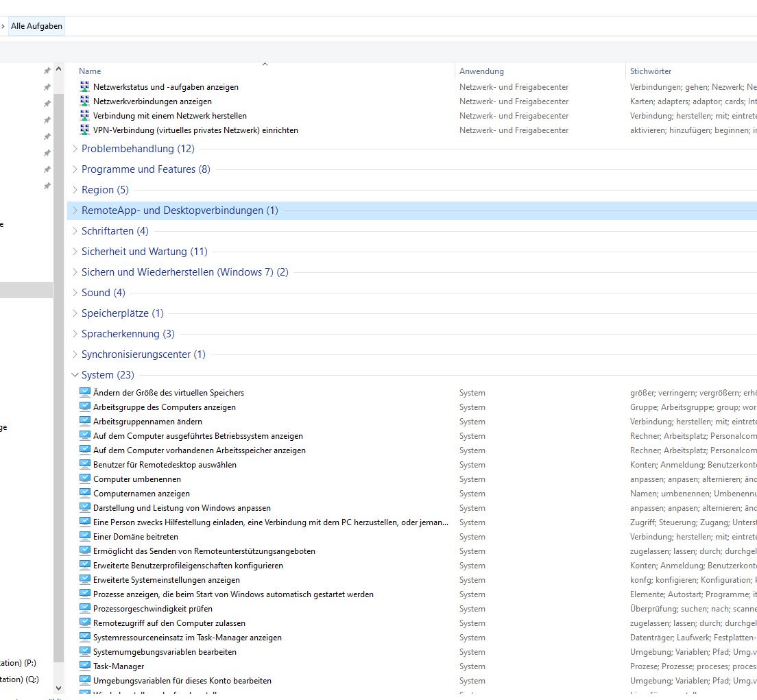Expand Sicherheit und Wartung (11) group
This screenshot has height=700, width=757.
[75, 252]
